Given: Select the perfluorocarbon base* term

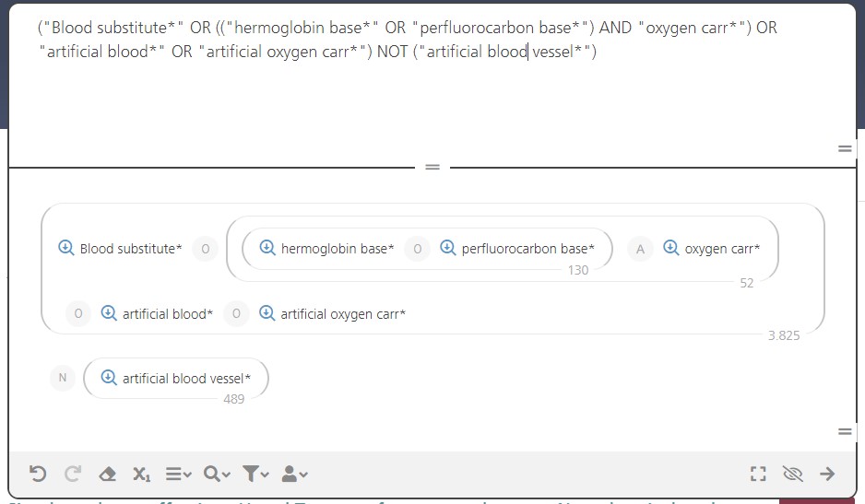Looking at the screenshot, I should [x=527, y=249].
